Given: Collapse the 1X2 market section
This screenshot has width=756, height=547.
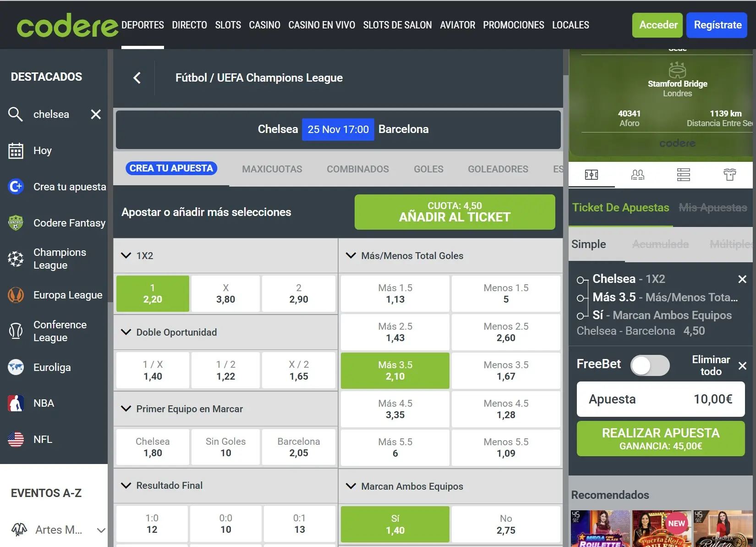Looking at the screenshot, I should point(126,255).
